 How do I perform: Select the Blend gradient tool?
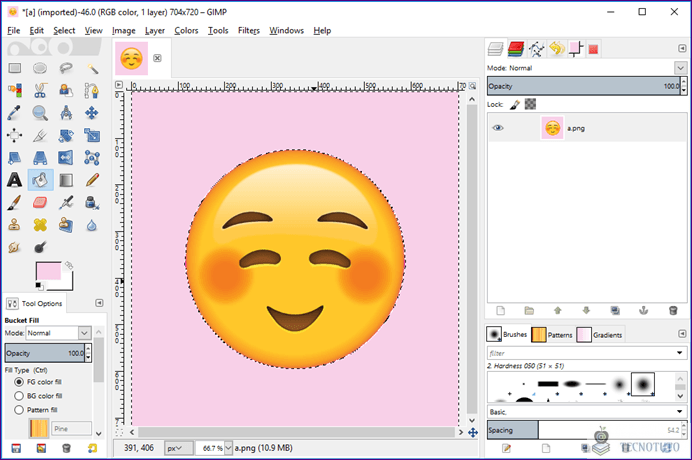[x=66, y=180]
